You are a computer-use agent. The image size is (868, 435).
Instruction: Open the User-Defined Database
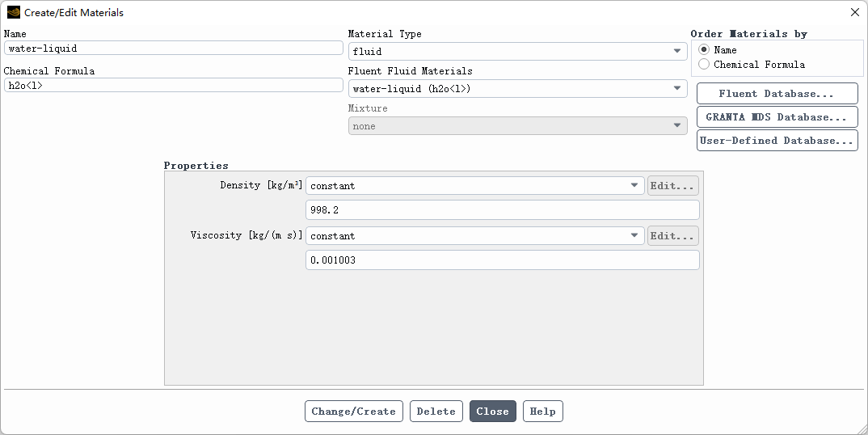tap(777, 141)
